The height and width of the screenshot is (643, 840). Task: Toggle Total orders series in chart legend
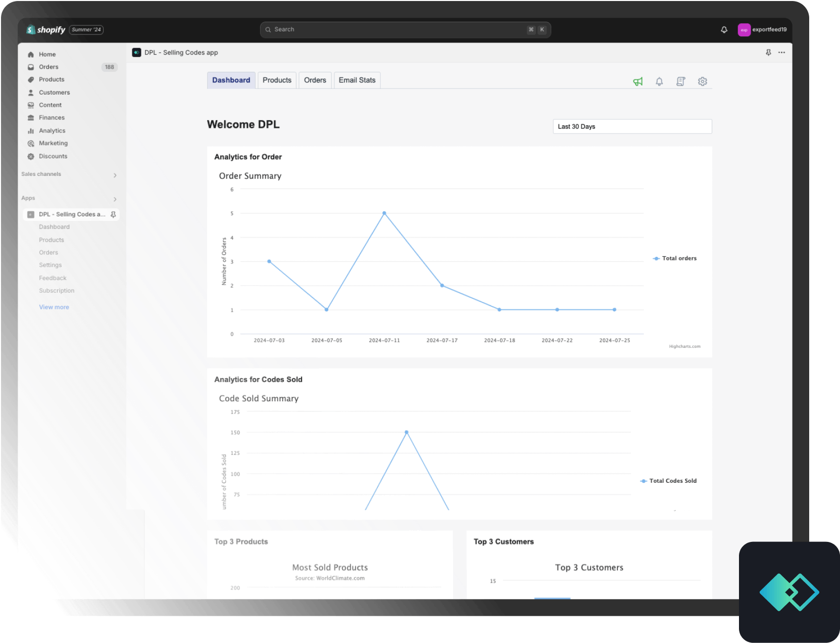click(x=675, y=258)
